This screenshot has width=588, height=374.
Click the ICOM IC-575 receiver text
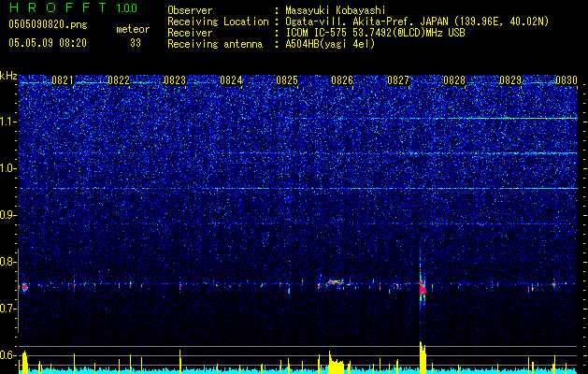pyautogui.click(x=376, y=33)
